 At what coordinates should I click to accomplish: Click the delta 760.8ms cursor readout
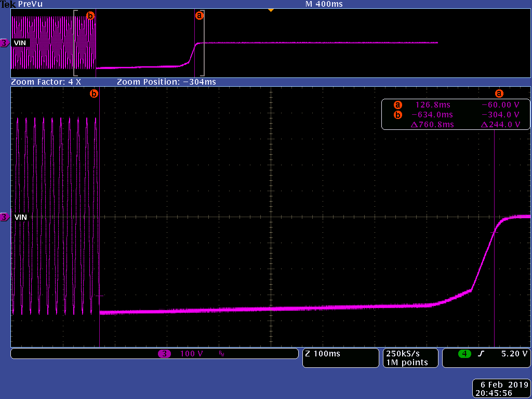pos(435,125)
